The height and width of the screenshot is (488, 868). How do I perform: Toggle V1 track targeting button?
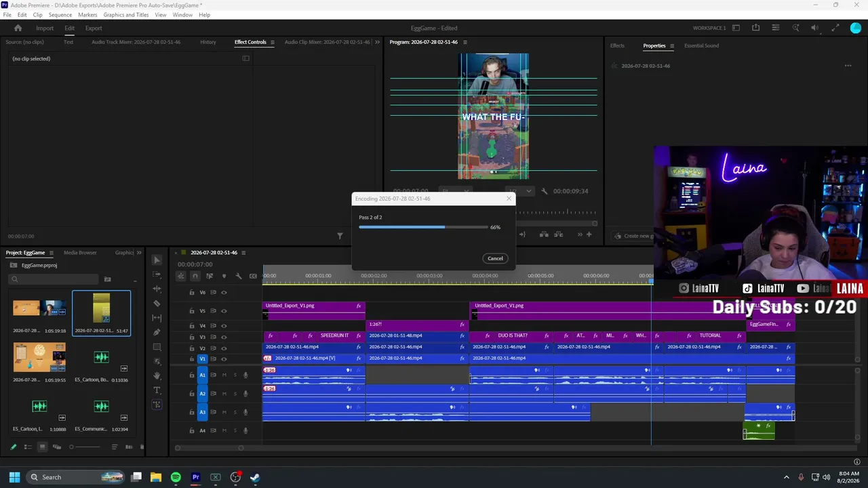coord(202,359)
